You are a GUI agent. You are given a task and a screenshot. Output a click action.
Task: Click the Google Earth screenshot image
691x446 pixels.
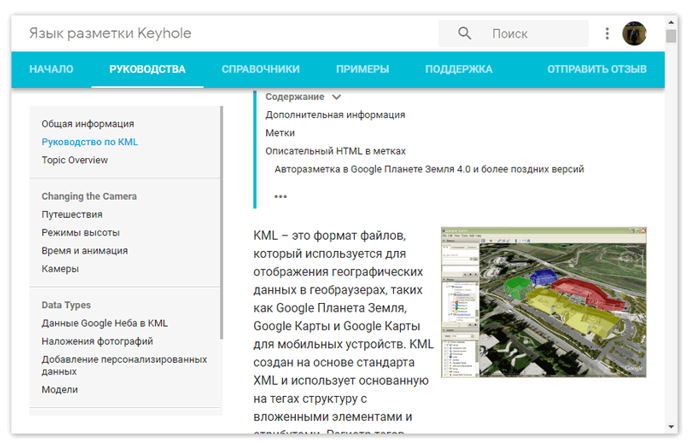click(x=543, y=302)
